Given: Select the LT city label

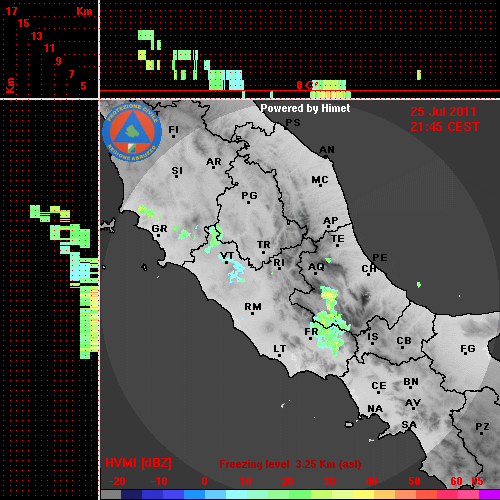Looking at the screenshot, I should pyautogui.click(x=280, y=349).
